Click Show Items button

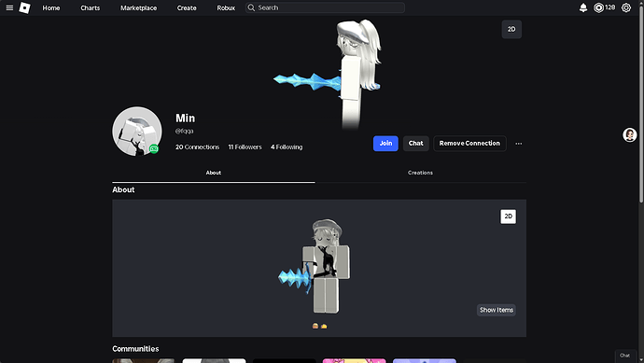(497, 310)
